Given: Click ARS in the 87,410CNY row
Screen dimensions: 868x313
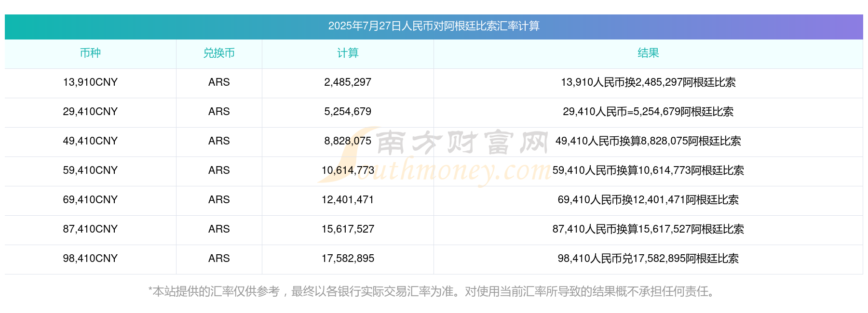Looking at the screenshot, I should [x=219, y=229].
